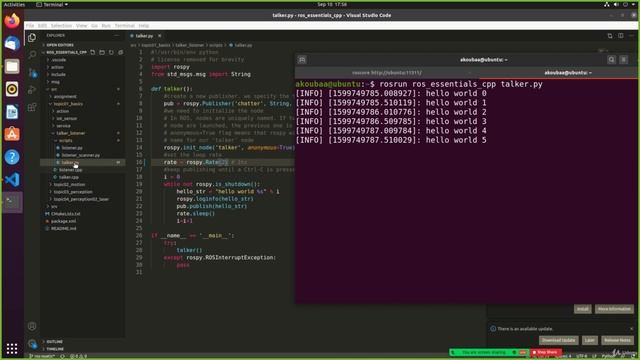Image resolution: width=640 pixels, height=360 pixels.
Task: Open LibreOffice Writer from the dock
Action: tap(12, 112)
